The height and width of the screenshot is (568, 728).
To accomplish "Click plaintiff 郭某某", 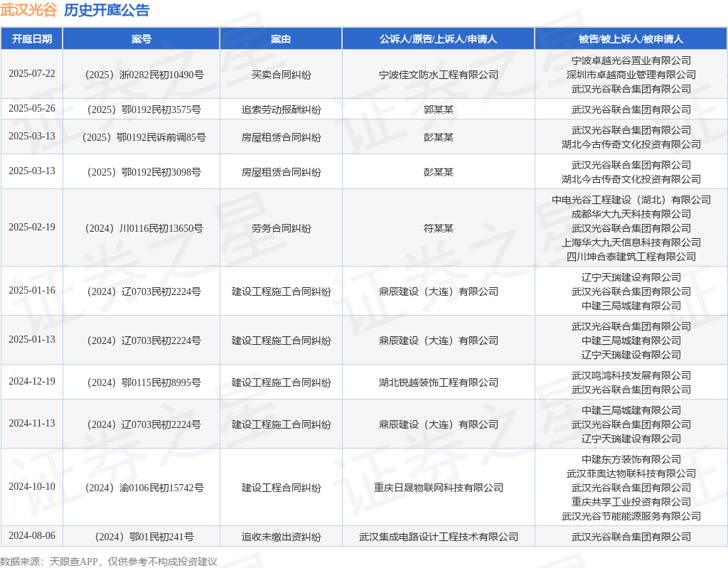I will (x=438, y=109).
